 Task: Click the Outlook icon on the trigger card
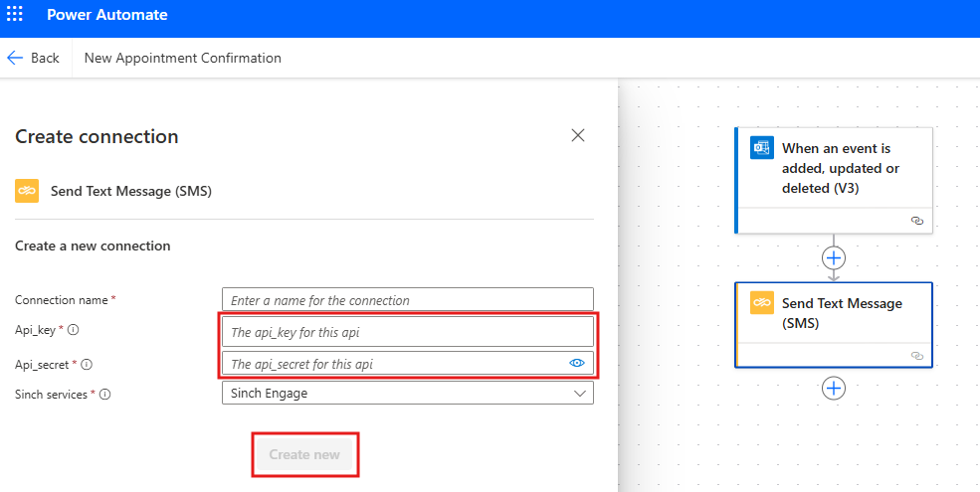pyautogui.click(x=762, y=148)
